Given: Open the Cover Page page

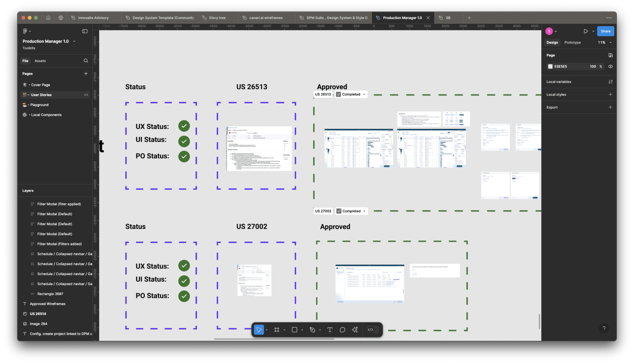Looking at the screenshot, I should pyautogui.click(x=55, y=85).
